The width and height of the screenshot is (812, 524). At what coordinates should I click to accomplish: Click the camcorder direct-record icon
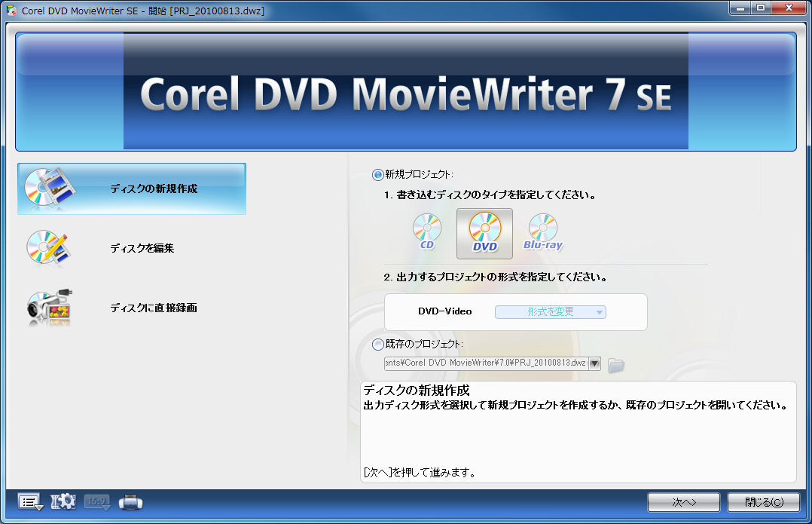coord(49,308)
